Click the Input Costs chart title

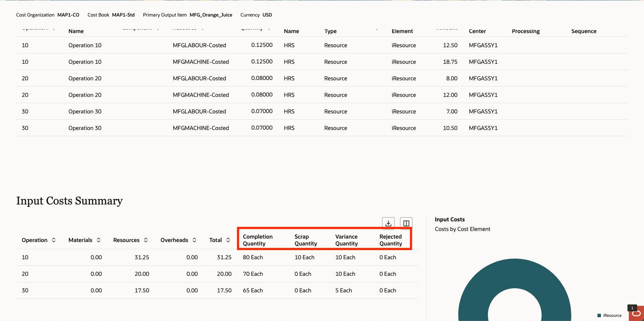450,219
